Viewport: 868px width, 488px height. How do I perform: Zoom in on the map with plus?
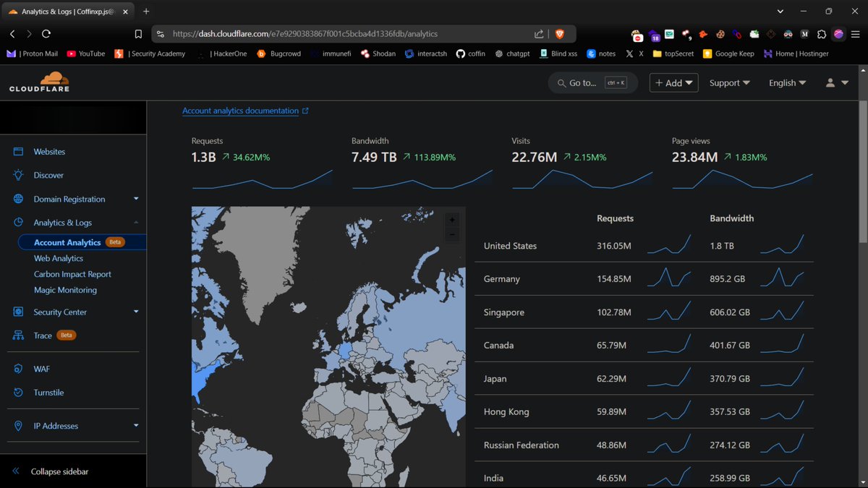[452, 220]
